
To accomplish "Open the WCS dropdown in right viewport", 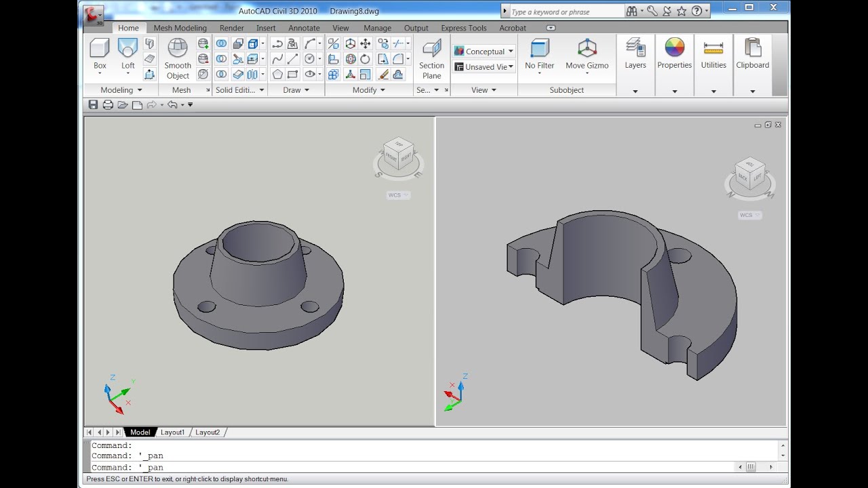I will tap(750, 216).
